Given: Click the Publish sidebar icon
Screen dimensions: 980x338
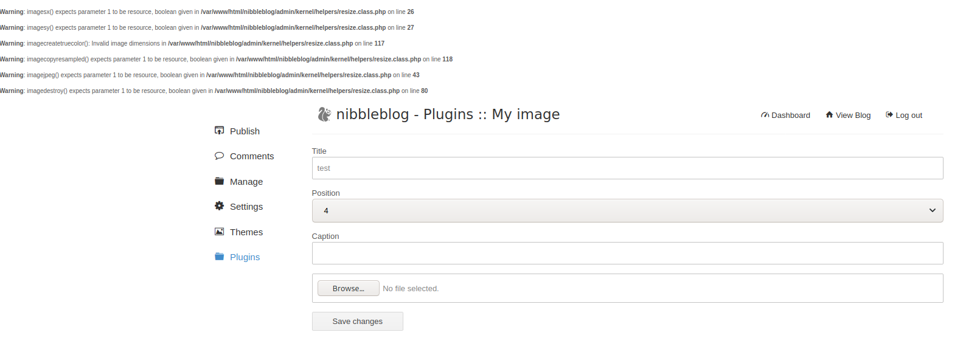Looking at the screenshot, I should pyautogui.click(x=219, y=130).
